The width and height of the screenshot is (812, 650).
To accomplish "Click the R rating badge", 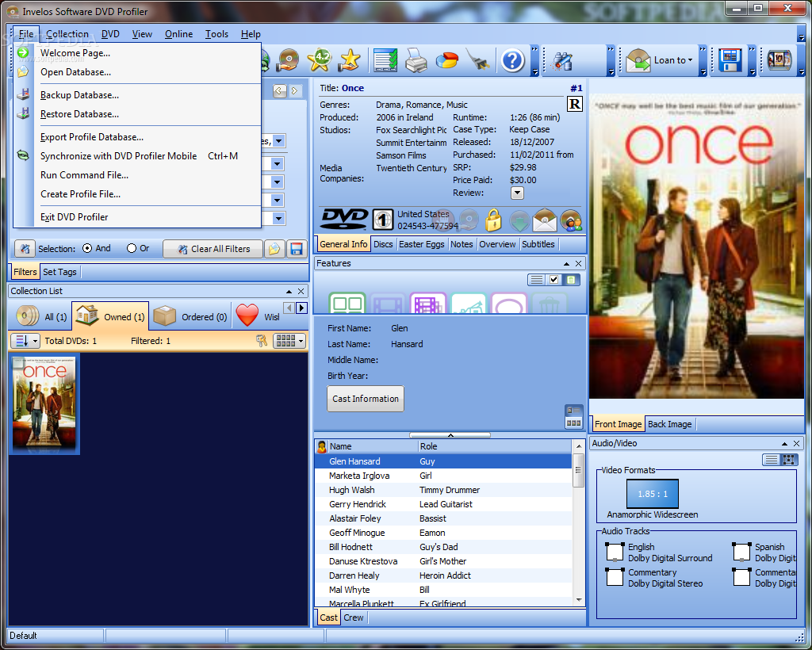I will tap(575, 105).
